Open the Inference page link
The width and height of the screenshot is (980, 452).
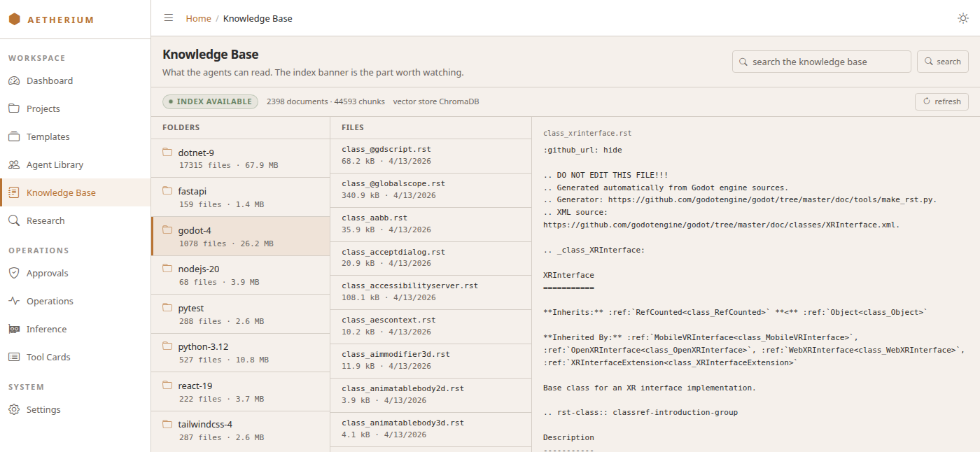point(75,329)
